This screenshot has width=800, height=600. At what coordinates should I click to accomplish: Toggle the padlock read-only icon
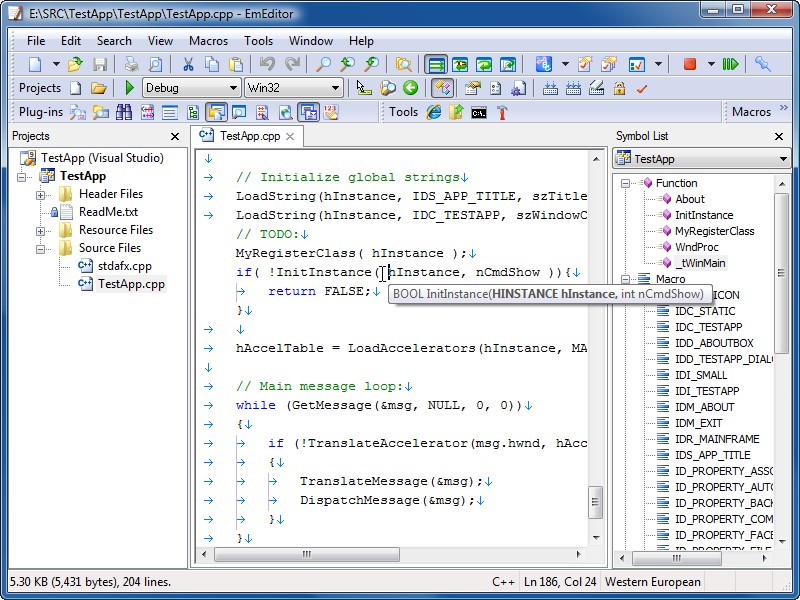click(x=619, y=88)
